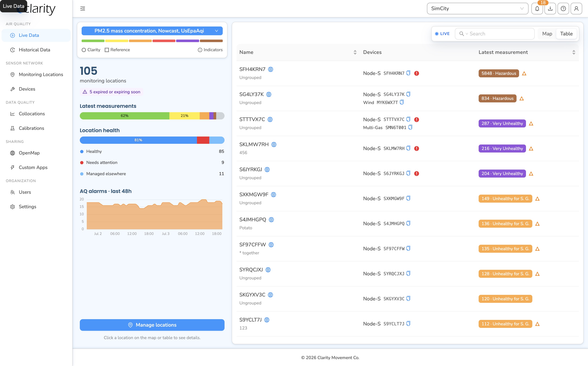This screenshot has height=366, width=588.
Task: Open Custom Apps page
Action: (x=36, y=168)
